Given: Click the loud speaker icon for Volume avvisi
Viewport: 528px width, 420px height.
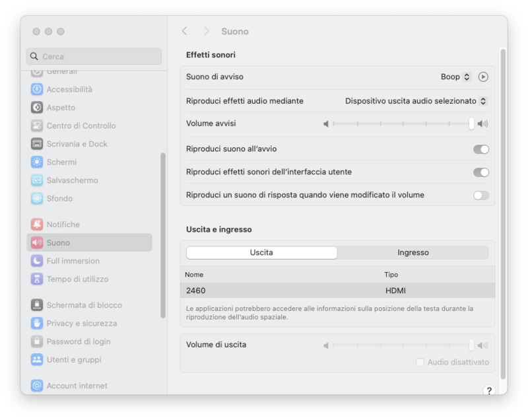Looking at the screenshot, I should (x=483, y=124).
